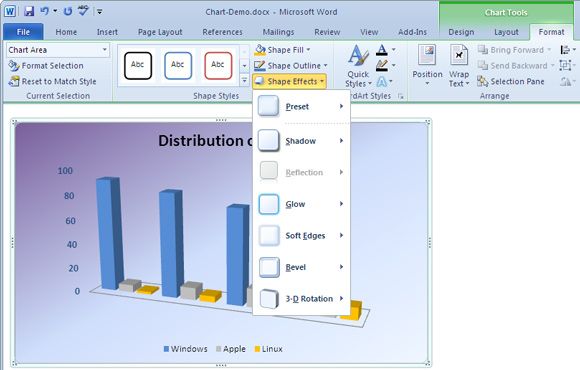Select the tallest blue Windows bar

(109, 233)
